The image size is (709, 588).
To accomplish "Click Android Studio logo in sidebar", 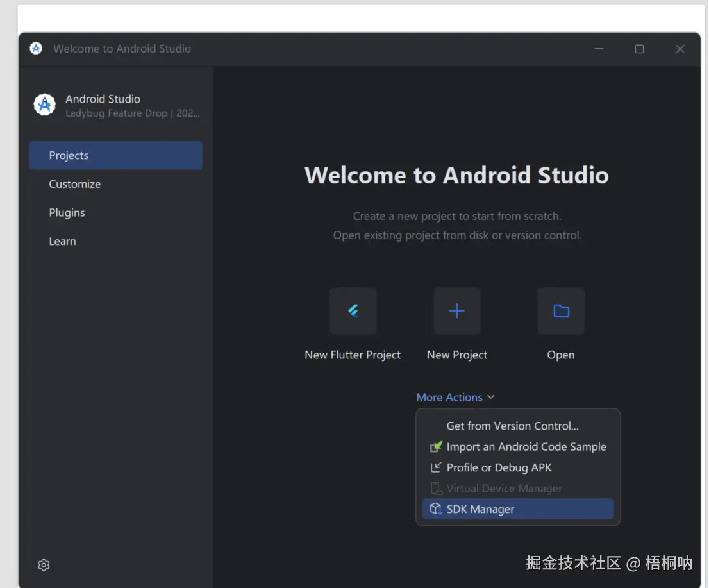I will tap(44, 105).
